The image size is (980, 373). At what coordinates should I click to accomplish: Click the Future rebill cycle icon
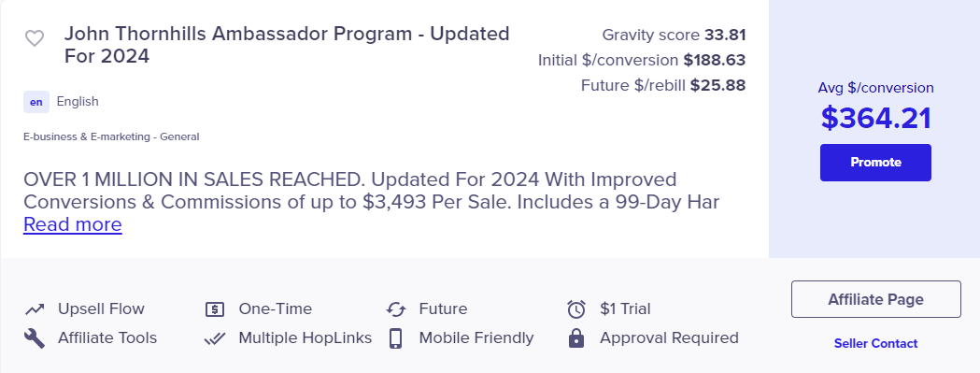pos(395,309)
